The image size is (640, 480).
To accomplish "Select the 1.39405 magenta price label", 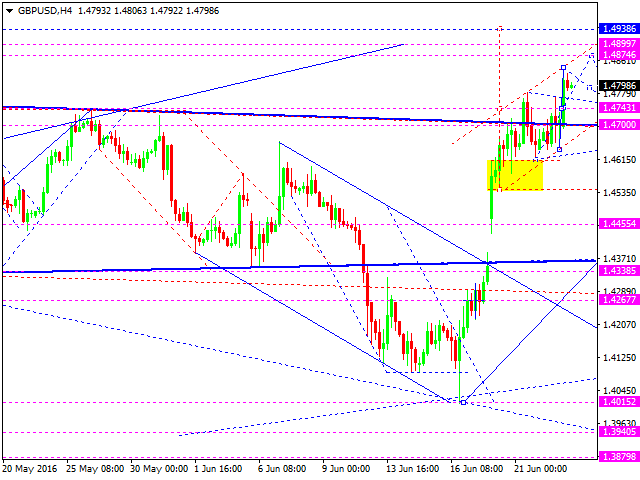I will click(x=619, y=432).
